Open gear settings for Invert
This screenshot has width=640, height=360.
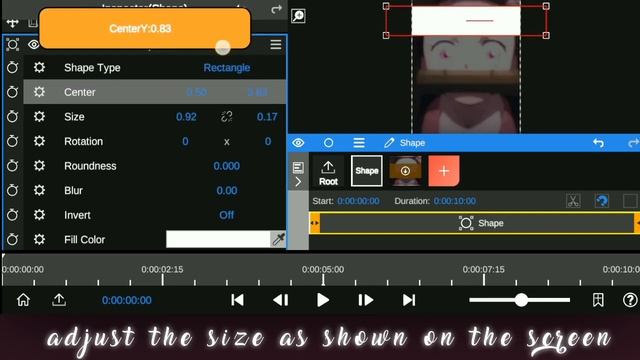click(39, 215)
